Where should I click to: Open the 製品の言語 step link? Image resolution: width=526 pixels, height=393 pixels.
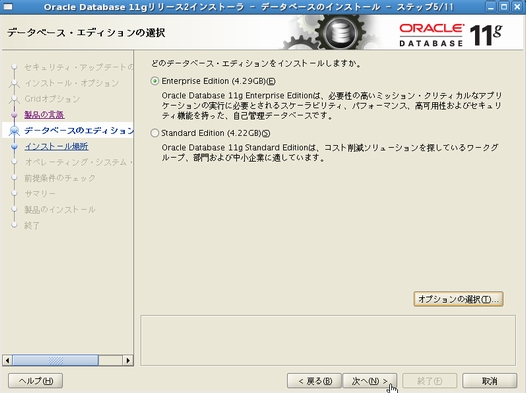coord(44,115)
